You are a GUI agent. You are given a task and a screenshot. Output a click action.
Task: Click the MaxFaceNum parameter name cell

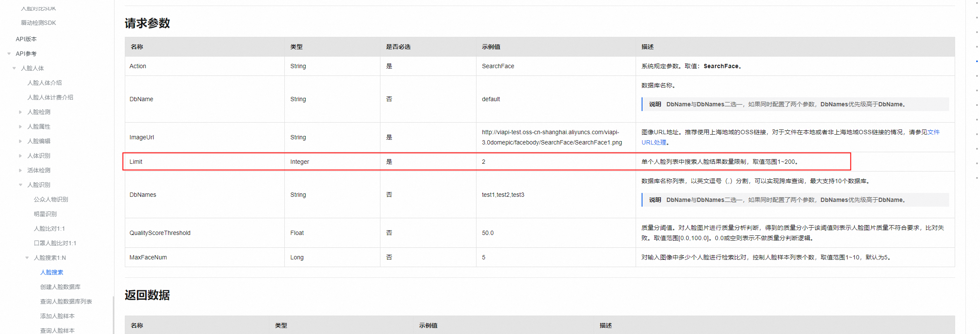coord(148,257)
